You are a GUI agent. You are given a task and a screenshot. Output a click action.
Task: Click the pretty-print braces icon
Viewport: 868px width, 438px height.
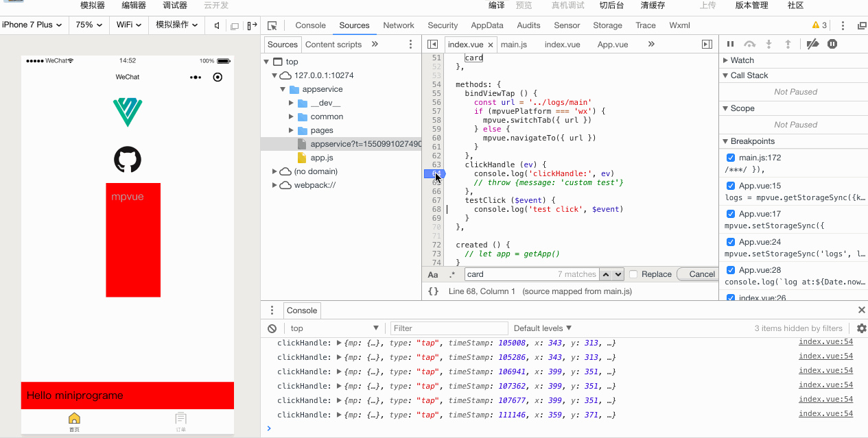(432, 291)
